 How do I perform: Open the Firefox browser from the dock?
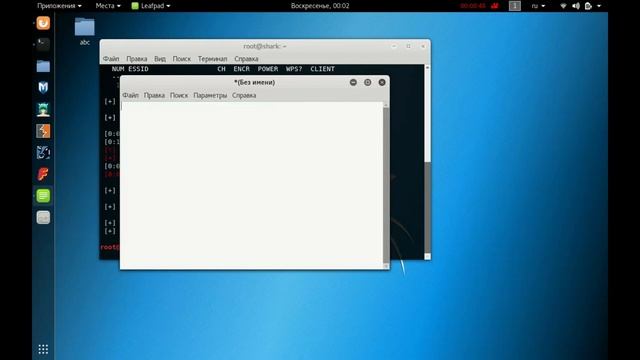click(43, 23)
